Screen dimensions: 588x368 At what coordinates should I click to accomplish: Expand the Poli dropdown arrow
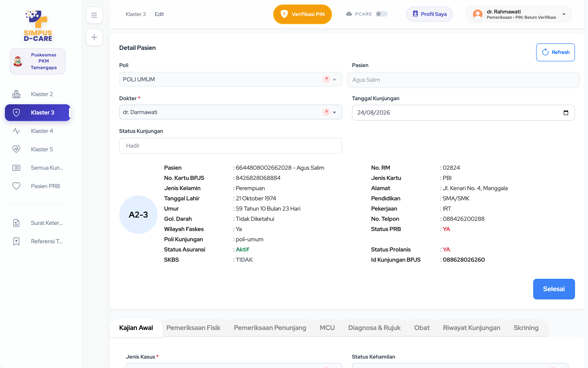tap(335, 80)
